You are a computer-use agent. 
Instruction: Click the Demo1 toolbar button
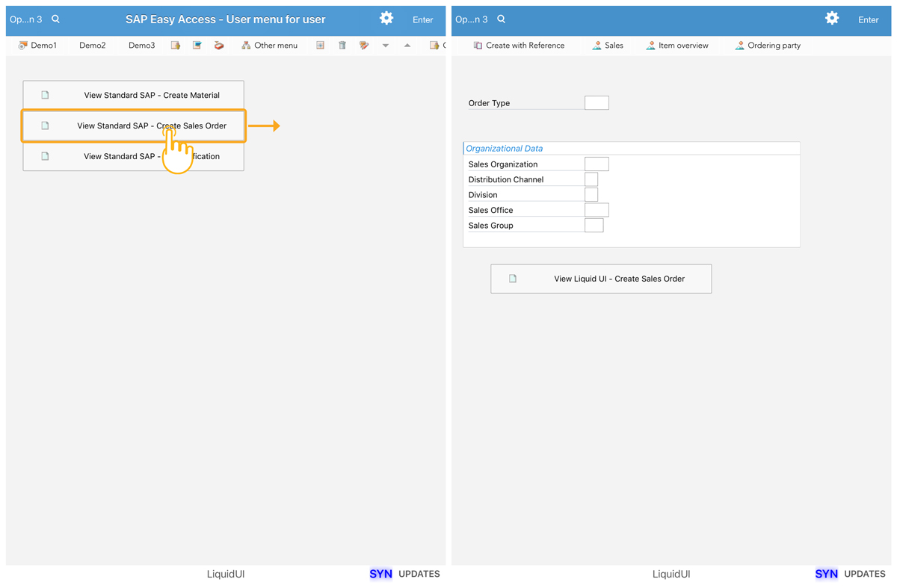coord(37,46)
